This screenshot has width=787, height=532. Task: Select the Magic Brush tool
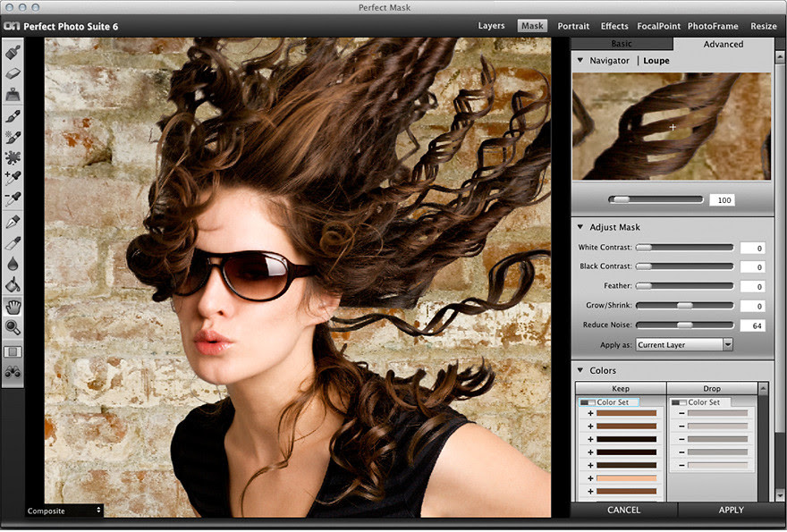pyautogui.click(x=13, y=137)
